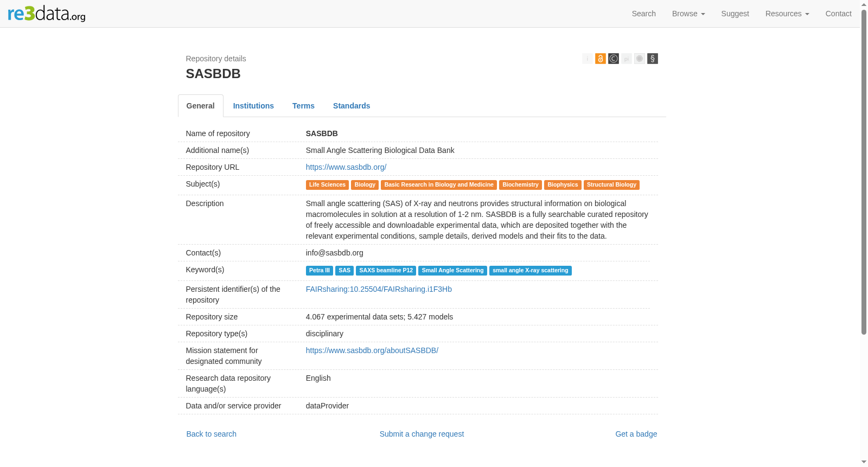Click the Petra III keyword tag
This screenshot has height=467, width=868.
pos(320,271)
